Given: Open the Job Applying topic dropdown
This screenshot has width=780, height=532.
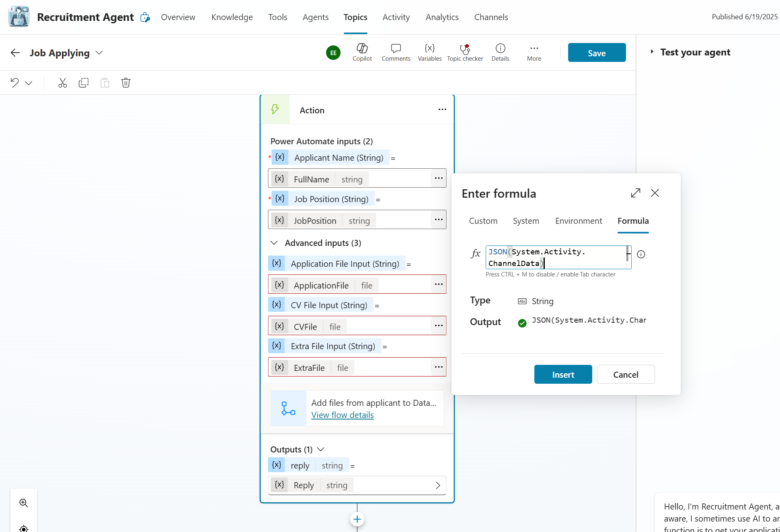Looking at the screenshot, I should [x=99, y=53].
